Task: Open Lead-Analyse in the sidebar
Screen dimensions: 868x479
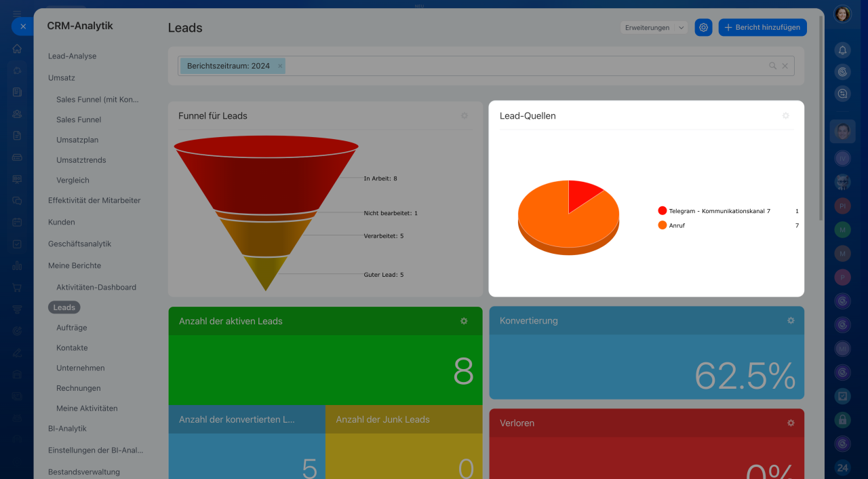Action: point(73,56)
